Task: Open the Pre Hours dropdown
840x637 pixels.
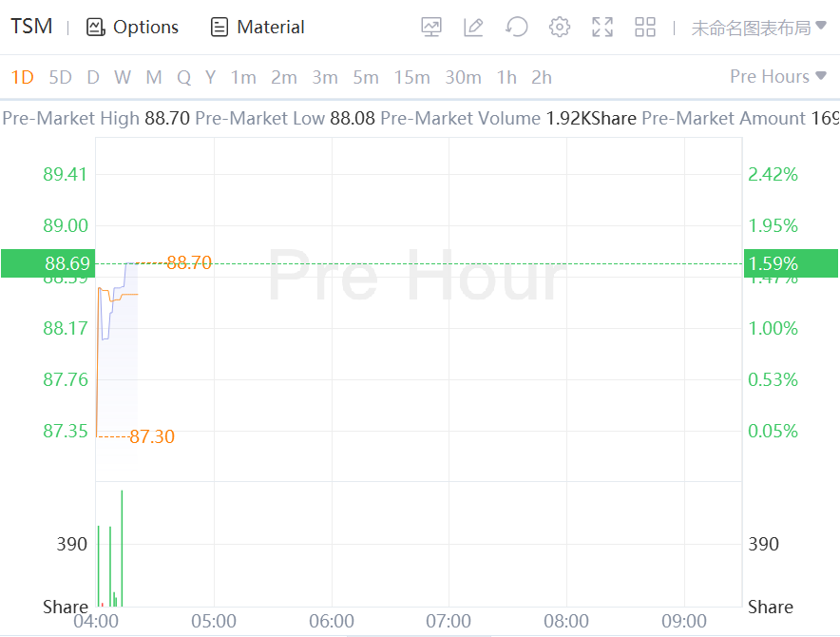Action: point(777,77)
